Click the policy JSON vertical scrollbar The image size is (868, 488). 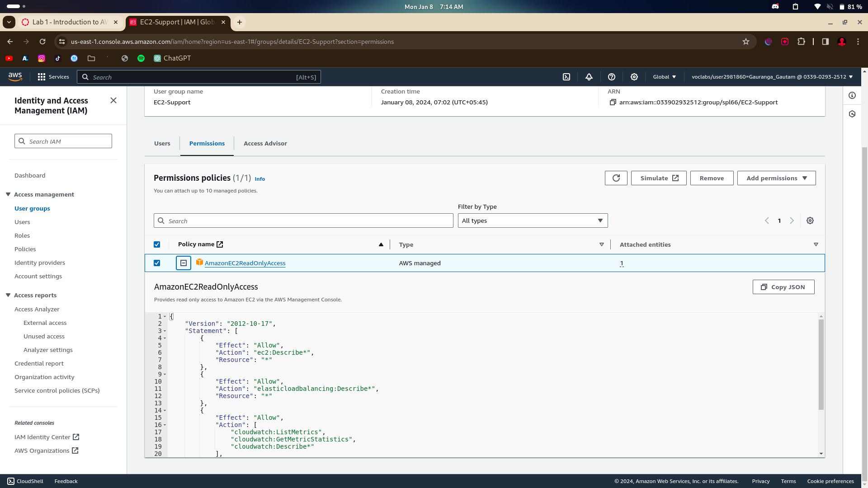coord(821,365)
